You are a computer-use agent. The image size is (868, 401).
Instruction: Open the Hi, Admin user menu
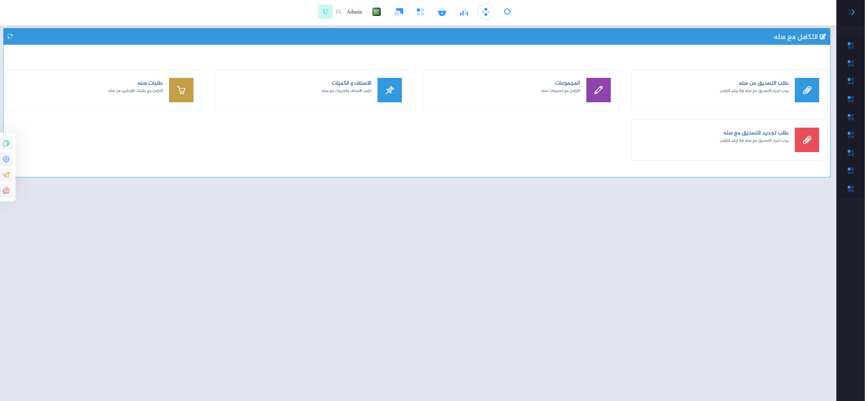(x=349, y=12)
